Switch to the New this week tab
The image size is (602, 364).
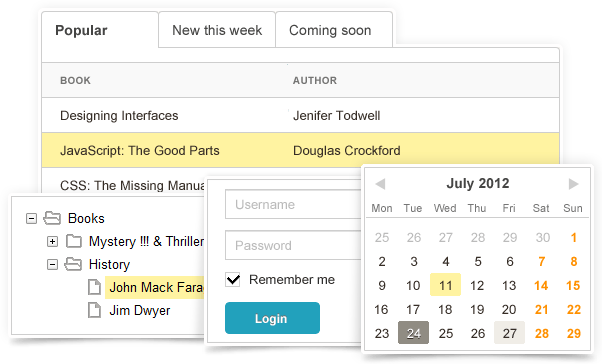[x=217, y=30]
